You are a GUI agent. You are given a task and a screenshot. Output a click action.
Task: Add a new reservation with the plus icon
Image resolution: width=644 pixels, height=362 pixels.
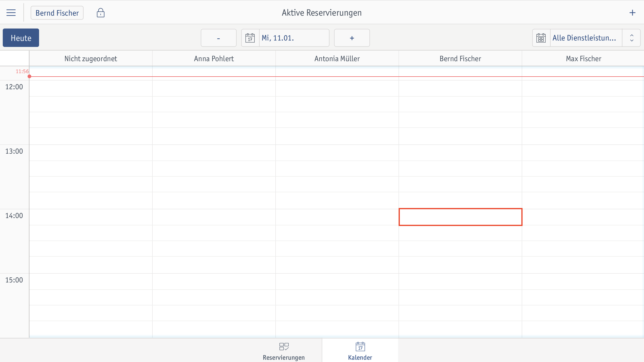pos(632,12)
